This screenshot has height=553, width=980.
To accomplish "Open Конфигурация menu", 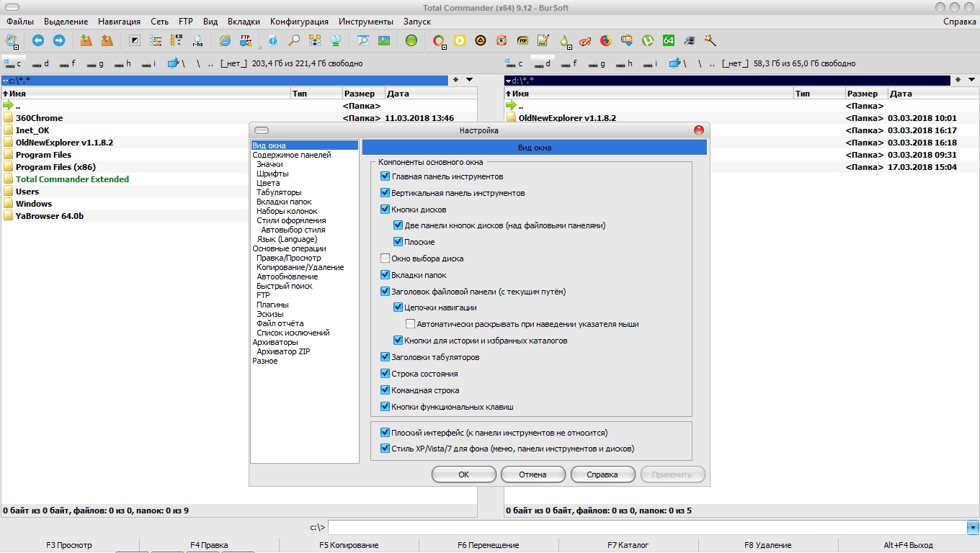I will 300,22.
